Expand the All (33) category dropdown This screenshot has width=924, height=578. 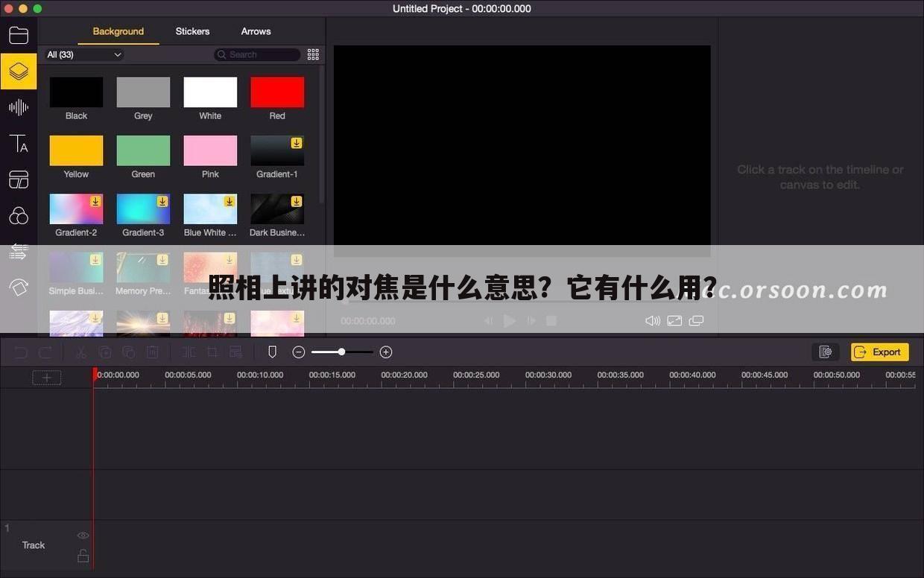point(84,54)
